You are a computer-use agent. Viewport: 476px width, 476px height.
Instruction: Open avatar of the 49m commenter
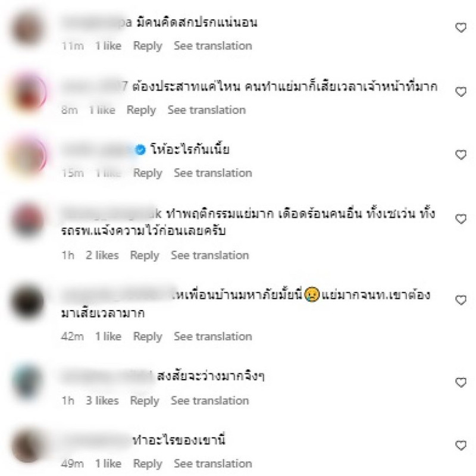27,446
